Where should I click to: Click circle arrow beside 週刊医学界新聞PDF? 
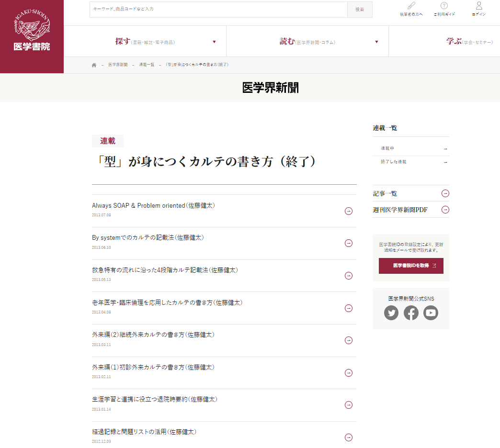(x=445, y=210)
